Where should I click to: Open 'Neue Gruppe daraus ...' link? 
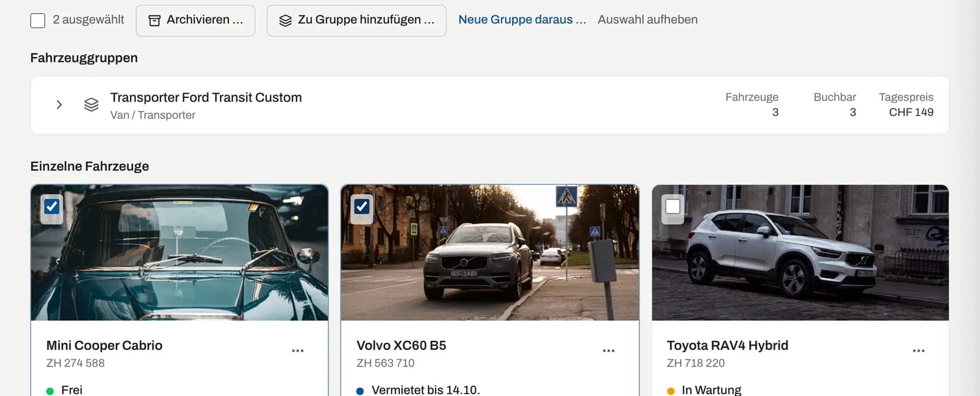coord(522,20)
